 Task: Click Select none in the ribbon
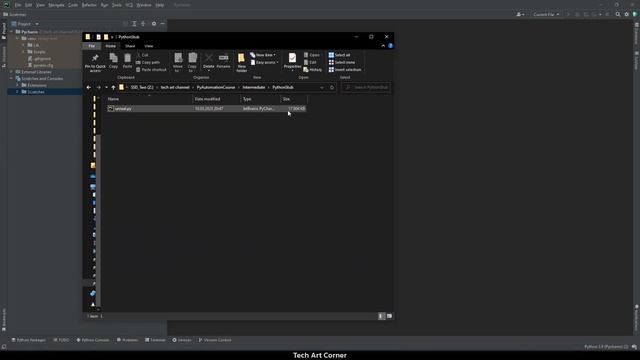coord(342,62)
